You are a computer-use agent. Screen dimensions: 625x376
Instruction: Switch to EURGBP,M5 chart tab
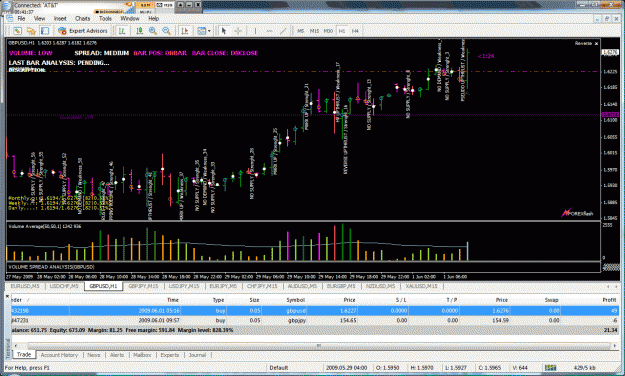coord(341,286)
